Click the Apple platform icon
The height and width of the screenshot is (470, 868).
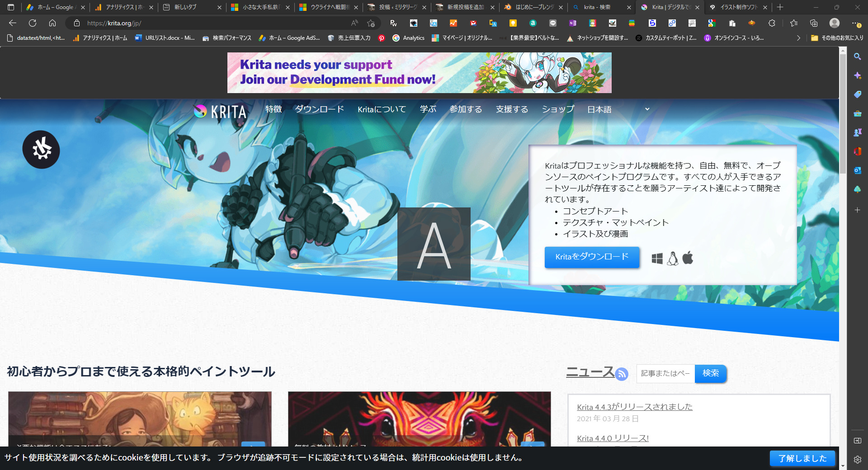688,258
